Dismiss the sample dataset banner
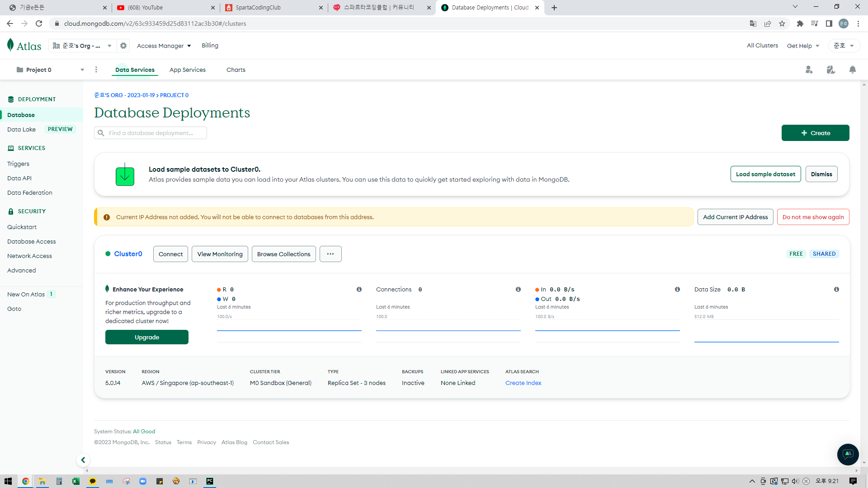Screen dimensions: 868x488 (x=821, y=174)
